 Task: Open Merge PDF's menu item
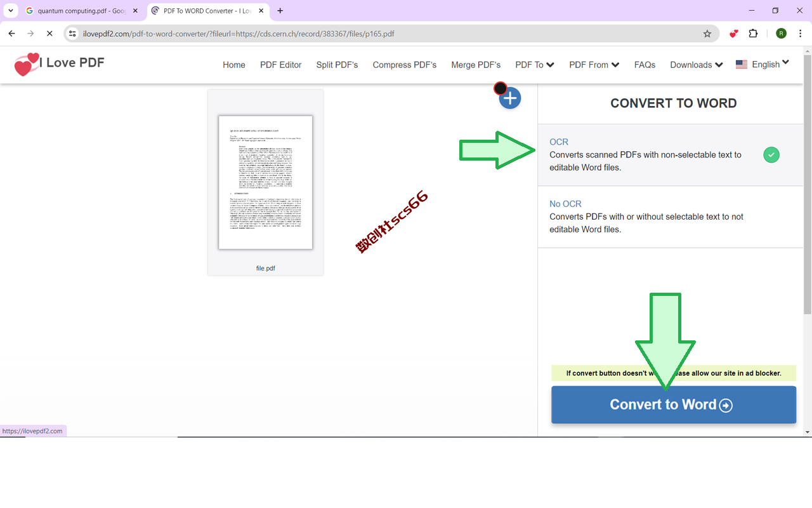(476, 65)
